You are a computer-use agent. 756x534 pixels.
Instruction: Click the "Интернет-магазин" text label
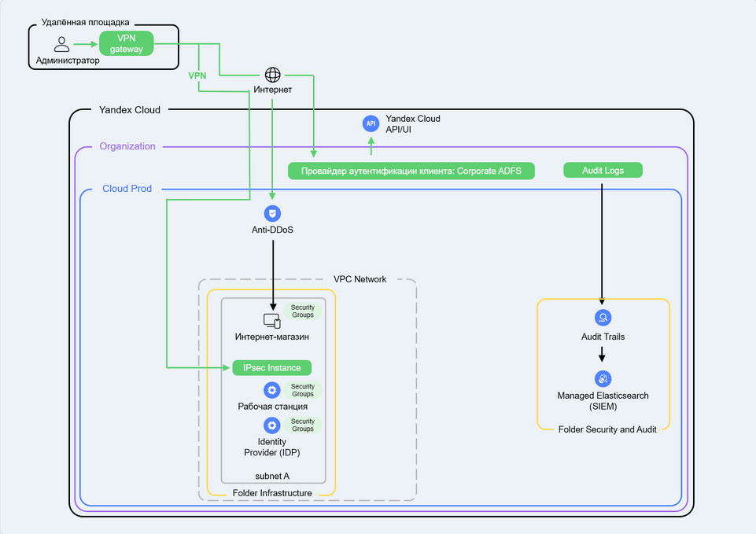point(272,337)
